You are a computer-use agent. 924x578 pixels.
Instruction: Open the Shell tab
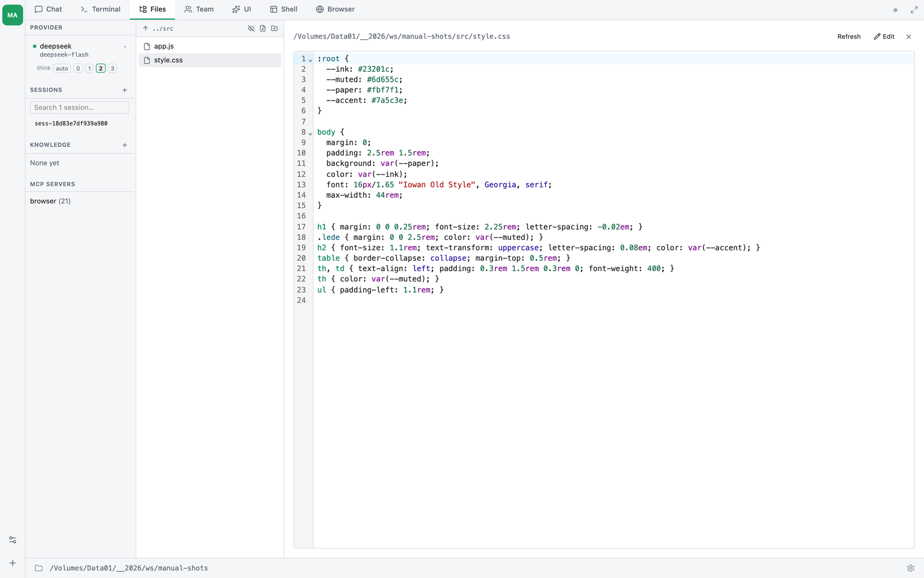284,9
